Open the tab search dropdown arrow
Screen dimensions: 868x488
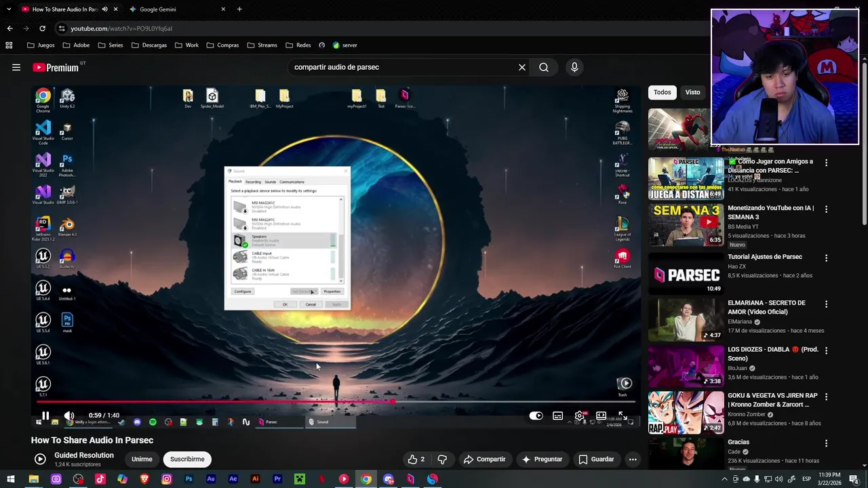click(x=9, y=9)
